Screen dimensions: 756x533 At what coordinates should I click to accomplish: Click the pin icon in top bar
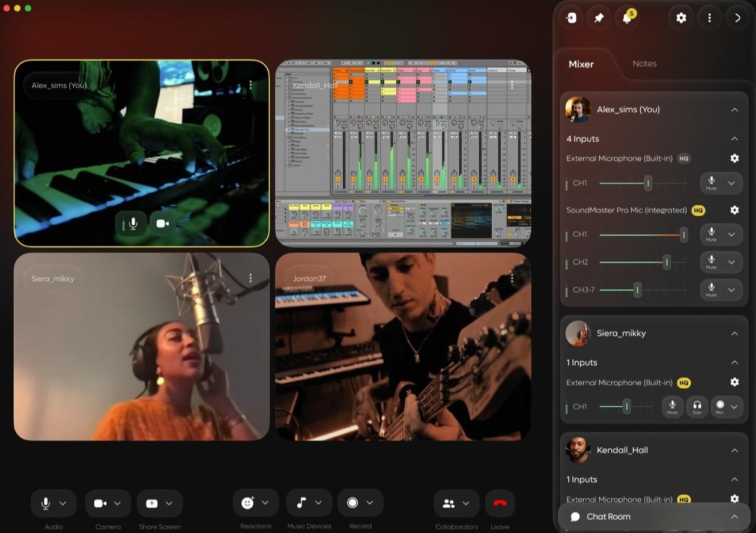point(599,18)
